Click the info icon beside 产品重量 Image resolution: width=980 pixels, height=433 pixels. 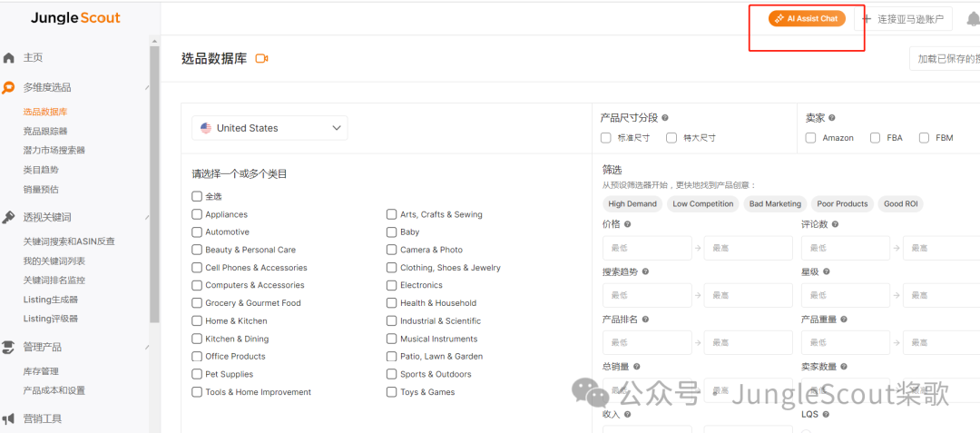click(x=844, y=320)
